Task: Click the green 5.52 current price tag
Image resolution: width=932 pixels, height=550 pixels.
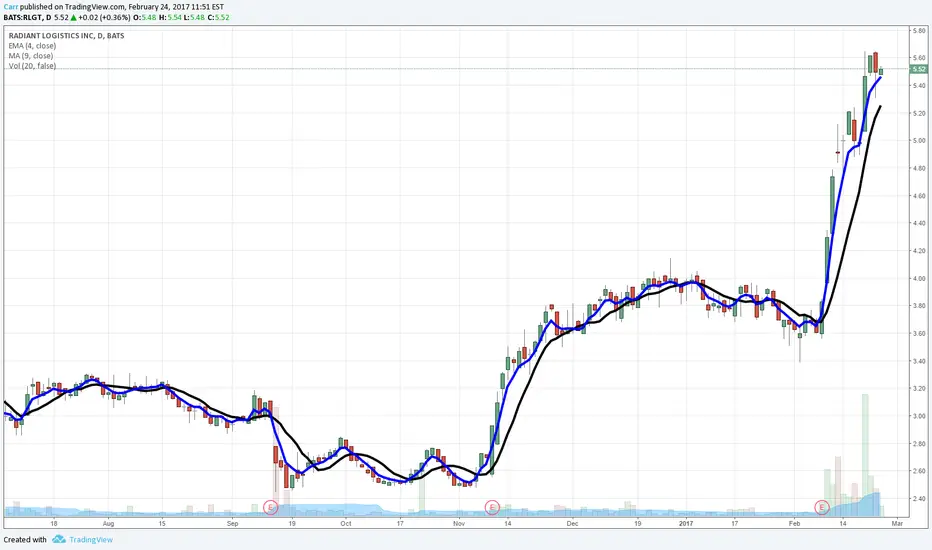Action: (x=920, y=69)
